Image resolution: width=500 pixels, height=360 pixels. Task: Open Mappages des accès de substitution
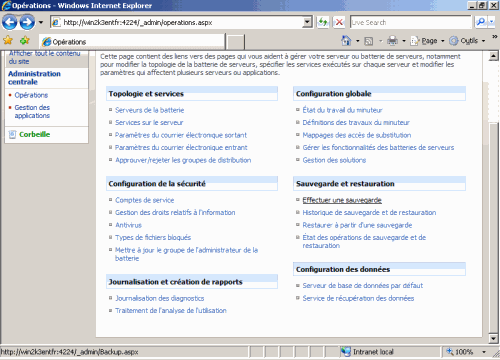[357, 135]
